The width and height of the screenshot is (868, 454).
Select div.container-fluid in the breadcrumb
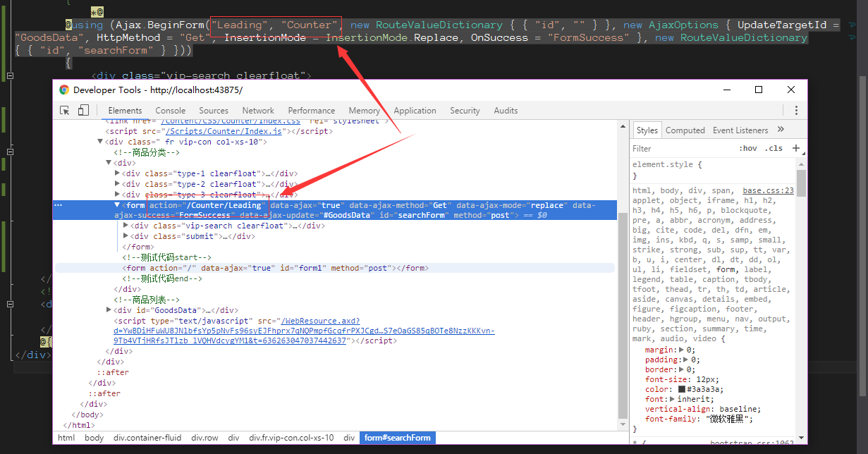pos(147,438)
